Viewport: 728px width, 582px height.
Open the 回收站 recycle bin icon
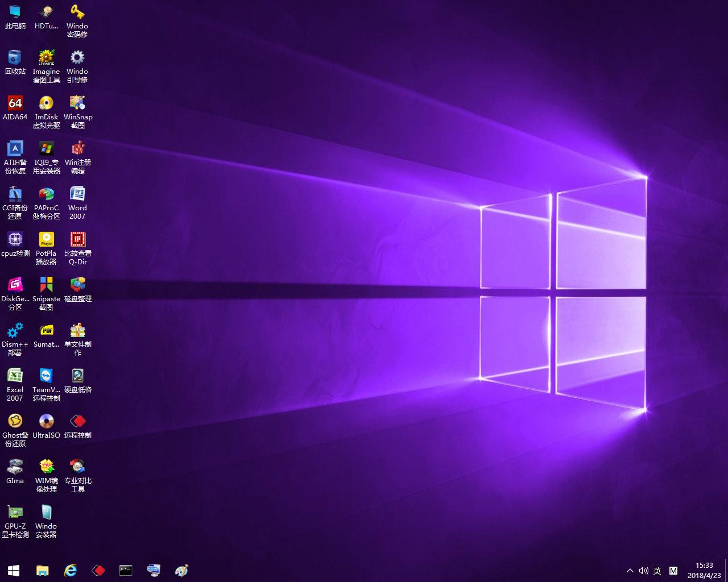[x=15, y=63]
